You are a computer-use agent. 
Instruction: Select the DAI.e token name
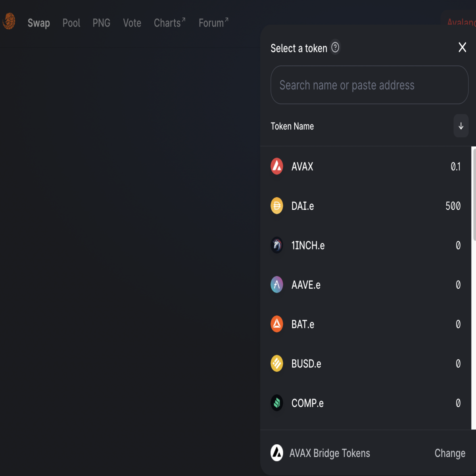point(303,206)
